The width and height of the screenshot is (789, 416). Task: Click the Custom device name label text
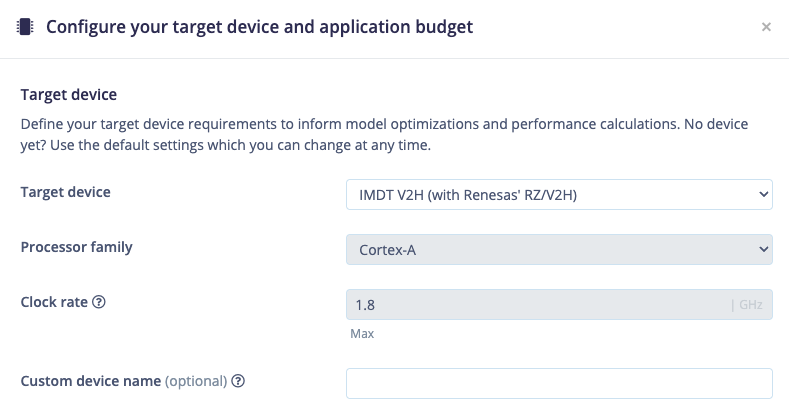coord(91,381)
